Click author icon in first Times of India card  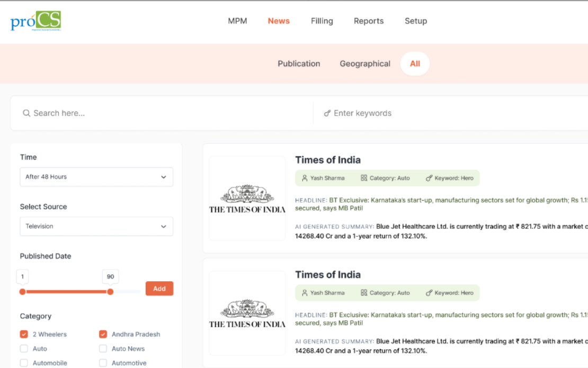pyautogui.click(x=305, y=178)
